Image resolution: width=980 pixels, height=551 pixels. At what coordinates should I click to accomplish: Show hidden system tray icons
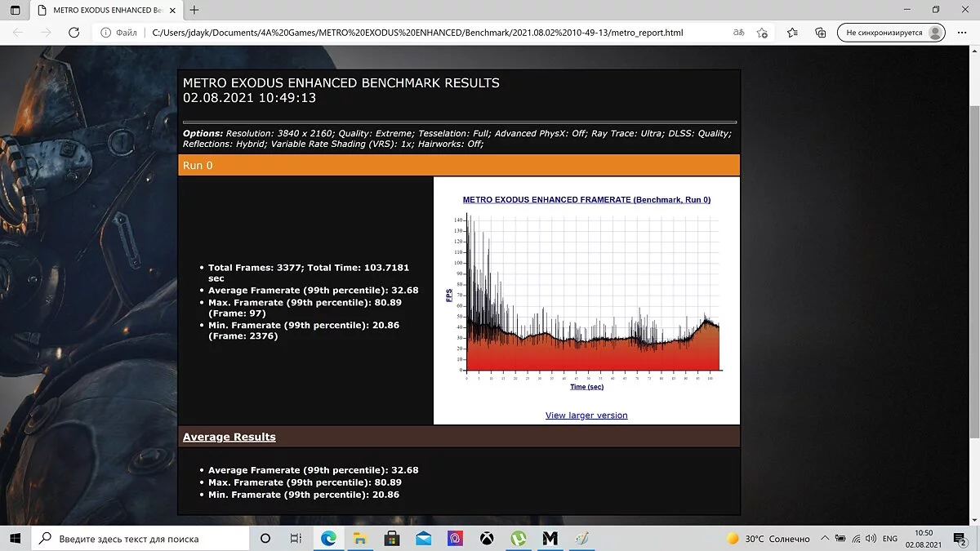826,539
